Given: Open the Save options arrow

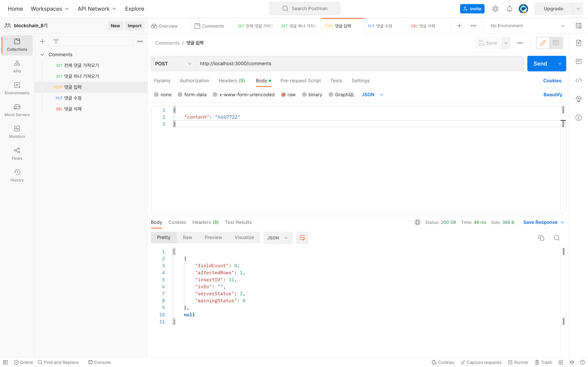Looking at the screenshot, I should [x=506, y=43].
